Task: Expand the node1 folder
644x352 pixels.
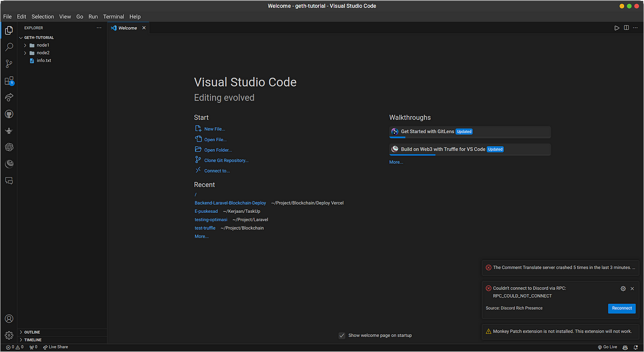Action: point(43,45)
